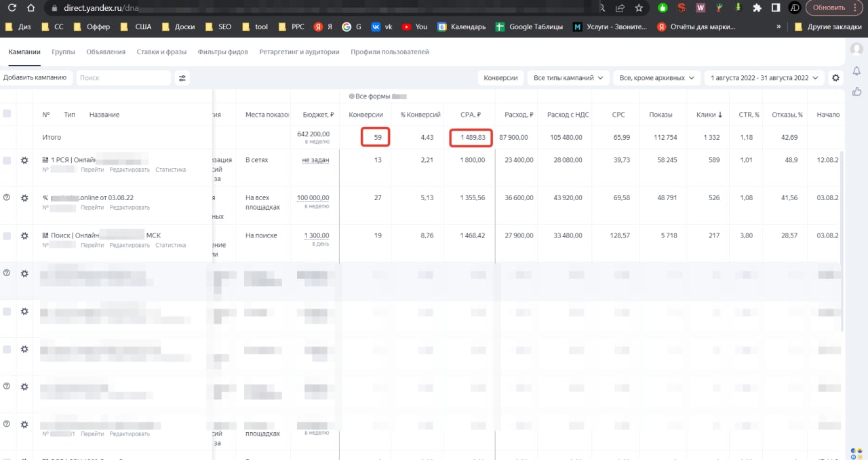Screen dimensions: 868x460
Task: Open table column settings gear
Action: [835, 78]
